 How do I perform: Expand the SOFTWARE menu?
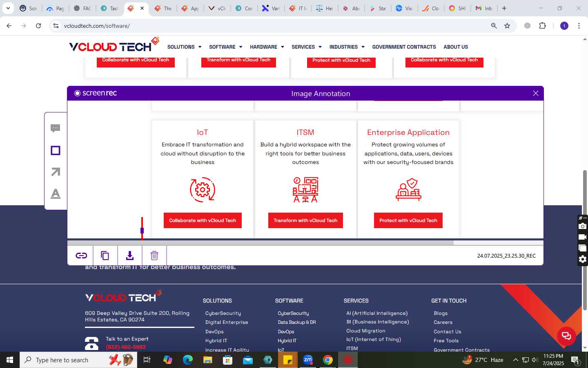(225, 47)
